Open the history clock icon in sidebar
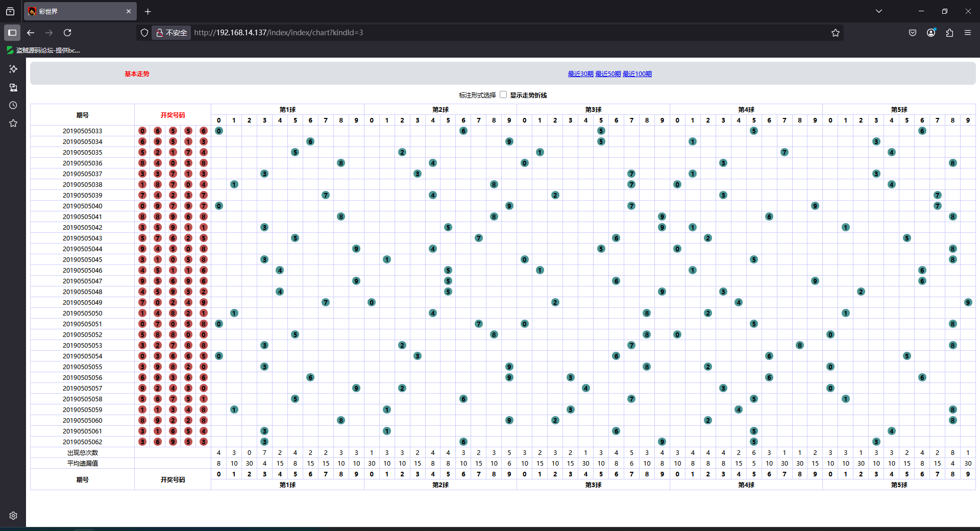980x531 pixels. click(13, 105)
